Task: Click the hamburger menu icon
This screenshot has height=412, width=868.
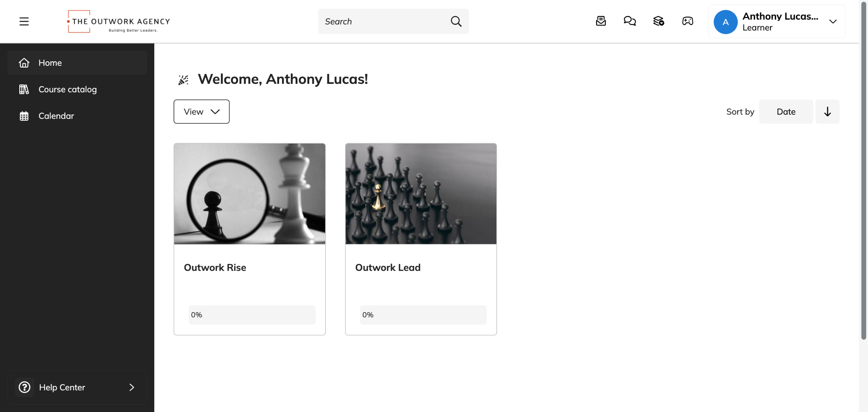Action: 24,21
